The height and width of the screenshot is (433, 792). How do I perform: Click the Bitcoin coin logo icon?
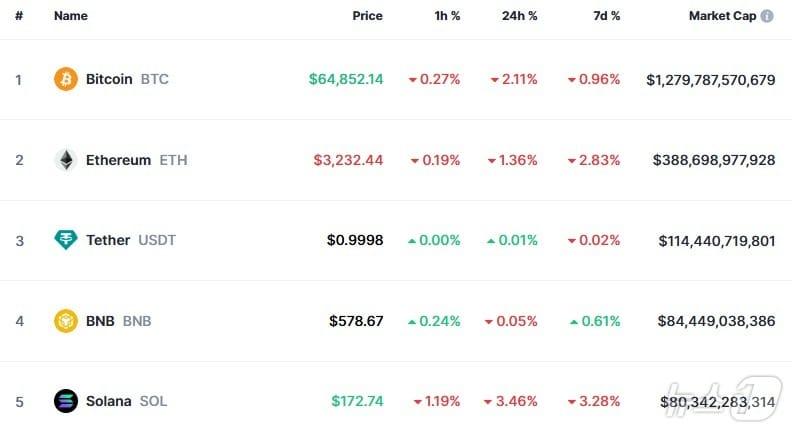point(65,79)
